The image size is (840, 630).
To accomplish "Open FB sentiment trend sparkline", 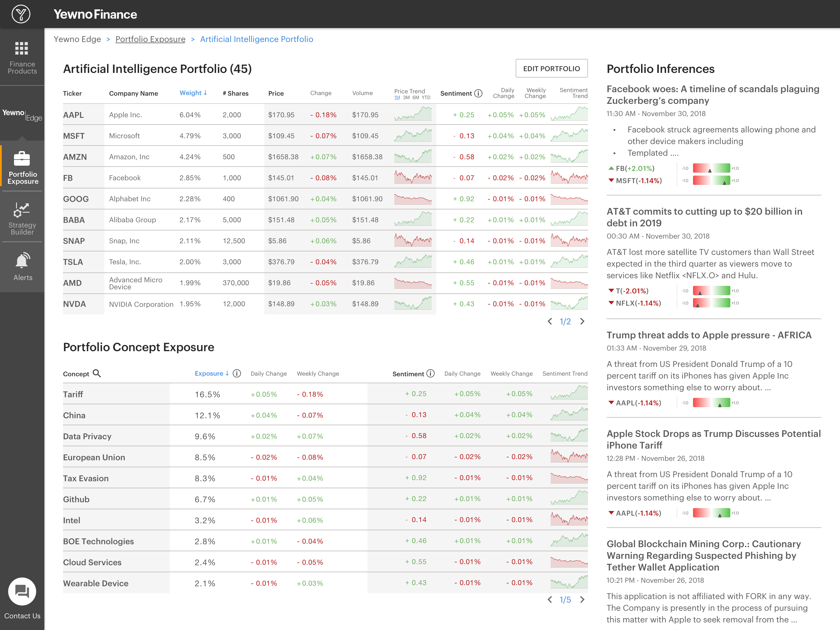I will click(569, 177).
